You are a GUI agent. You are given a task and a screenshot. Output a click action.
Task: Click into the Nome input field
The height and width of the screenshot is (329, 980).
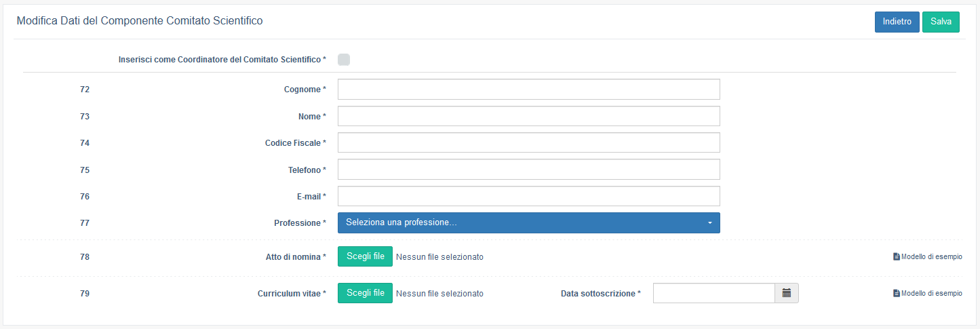(528, 116)
